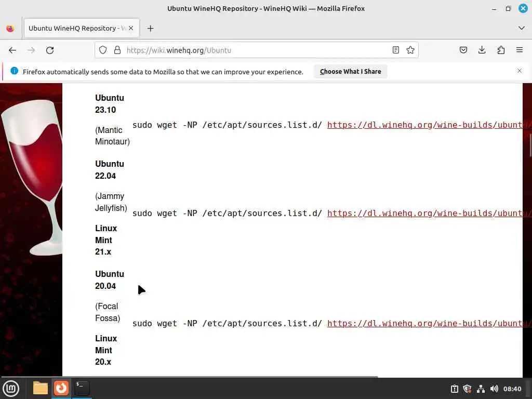Switch to Firefox in the taskbar

pos(61,388)
